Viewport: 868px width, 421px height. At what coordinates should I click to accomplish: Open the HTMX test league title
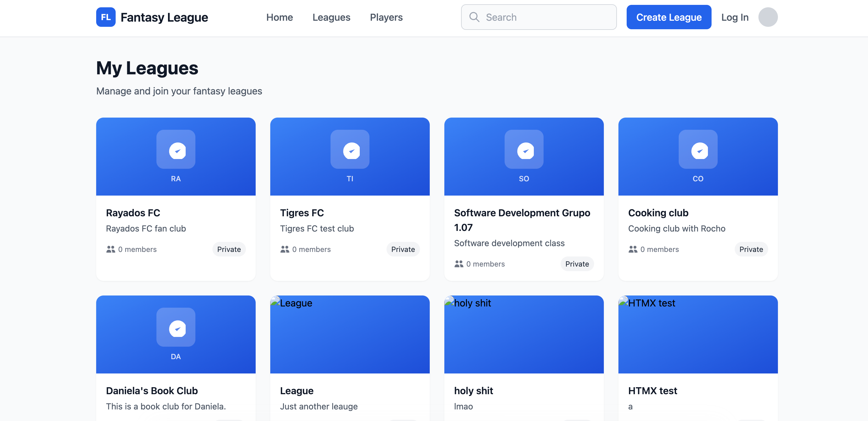[652, 391]
